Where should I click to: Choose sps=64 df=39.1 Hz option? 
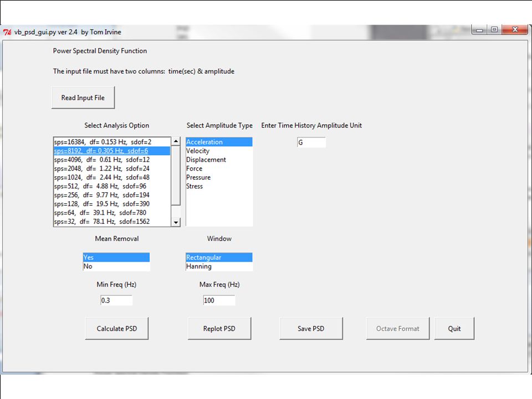(112, 212)
